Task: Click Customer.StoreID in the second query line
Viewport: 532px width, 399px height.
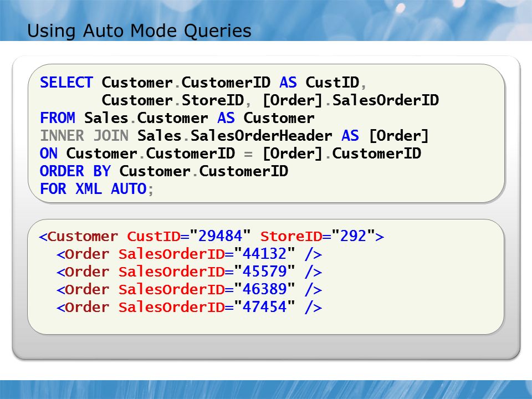Action: tap(173, 100)
